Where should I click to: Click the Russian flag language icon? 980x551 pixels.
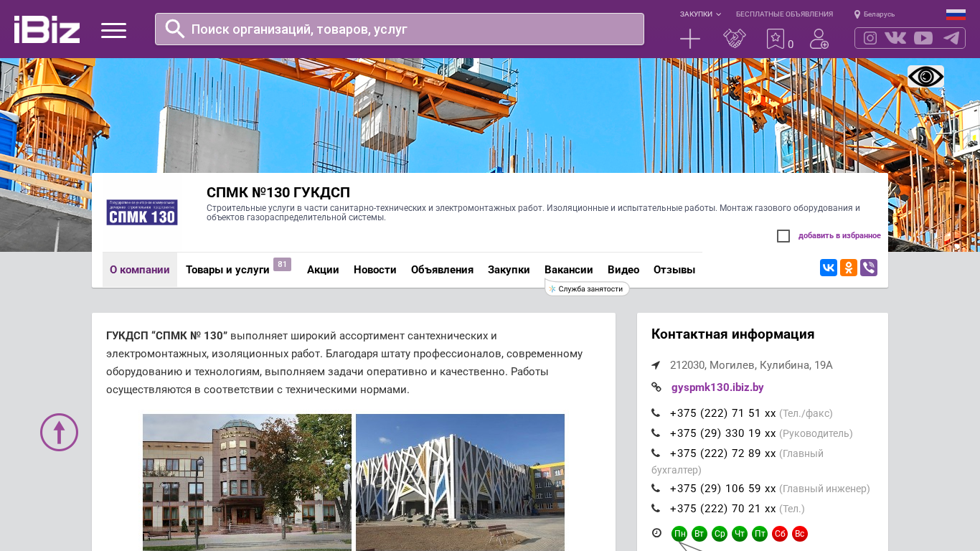956,14
